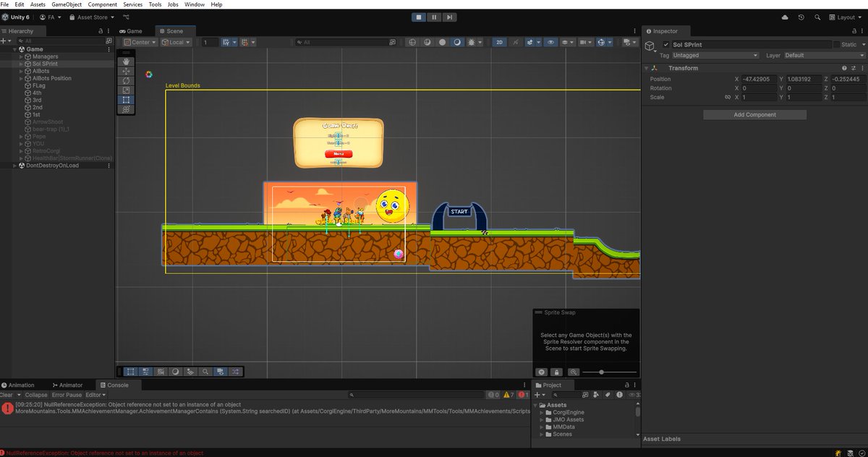Toggle constrained proportions link icon for Scale
The image size is (868, 457).
pos(728,97)
